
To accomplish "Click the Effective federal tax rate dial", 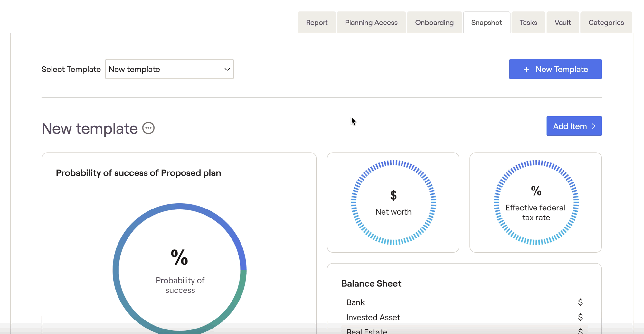I will (x=536, y=202).
